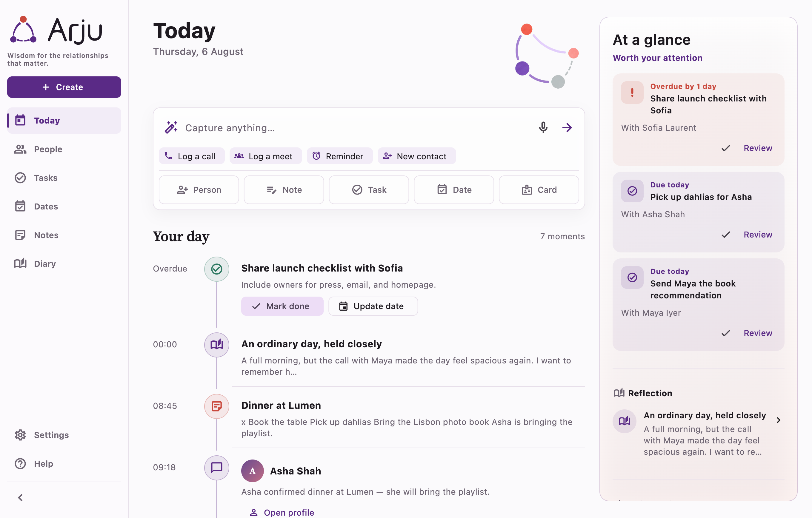Click the Arju logo
The height and width of the screenshot is (518, 812).
coord(56,30)
